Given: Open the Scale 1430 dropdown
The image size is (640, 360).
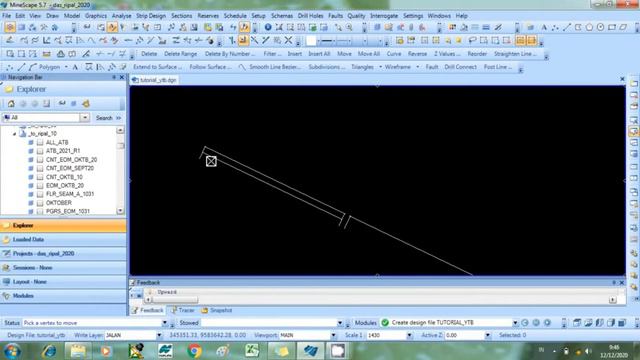Looking at the screenshot, I should 409,336.
